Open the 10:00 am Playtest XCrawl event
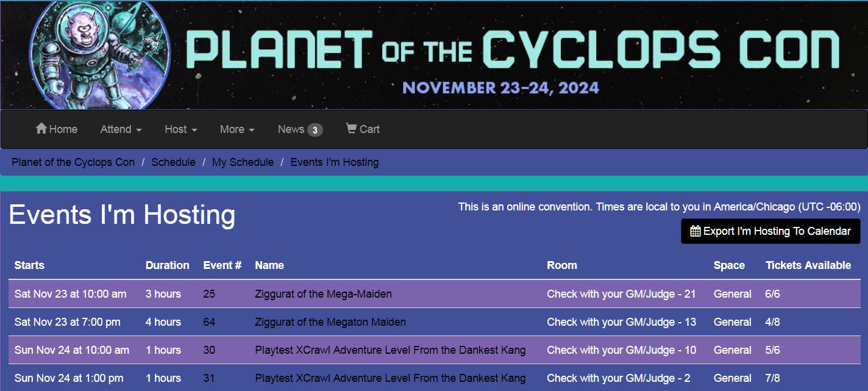Image resolution: width=868 pixels, height=391 pixels. 390,350
